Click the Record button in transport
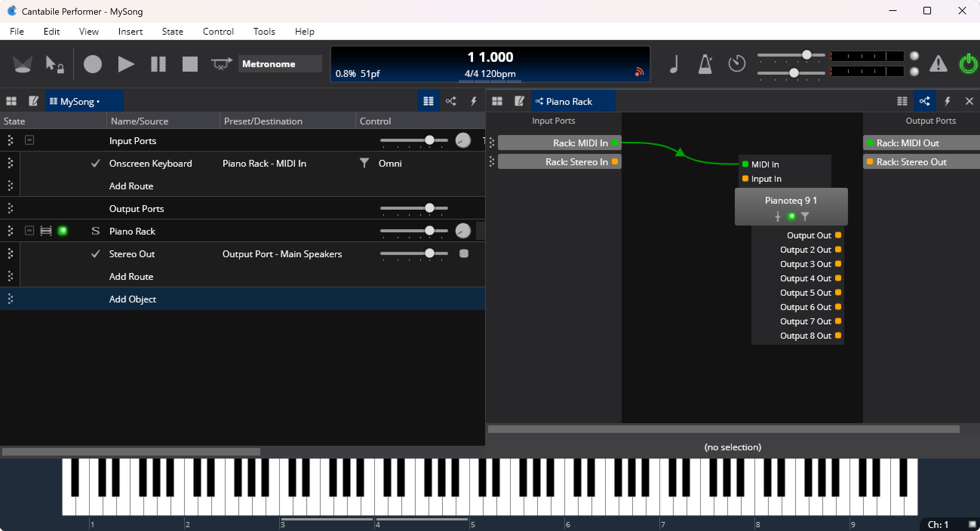980x531 pixels. point(92,64)
